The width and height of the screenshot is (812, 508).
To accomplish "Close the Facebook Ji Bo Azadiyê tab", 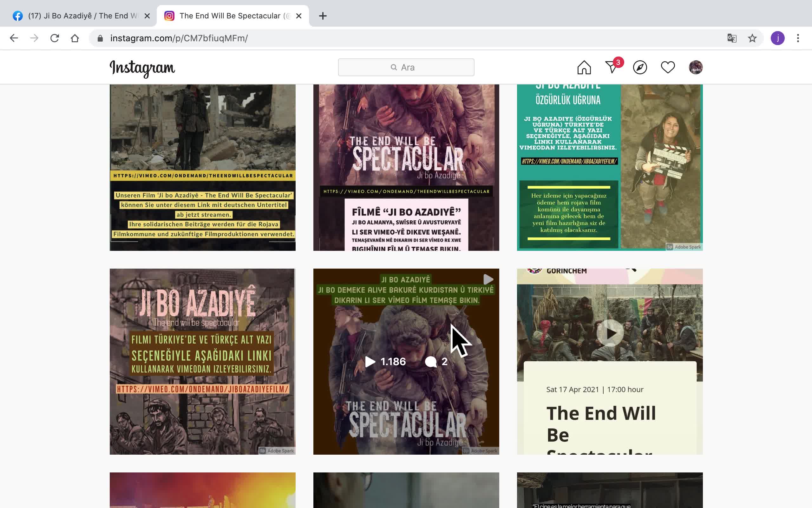I will (x=147, y=16).
